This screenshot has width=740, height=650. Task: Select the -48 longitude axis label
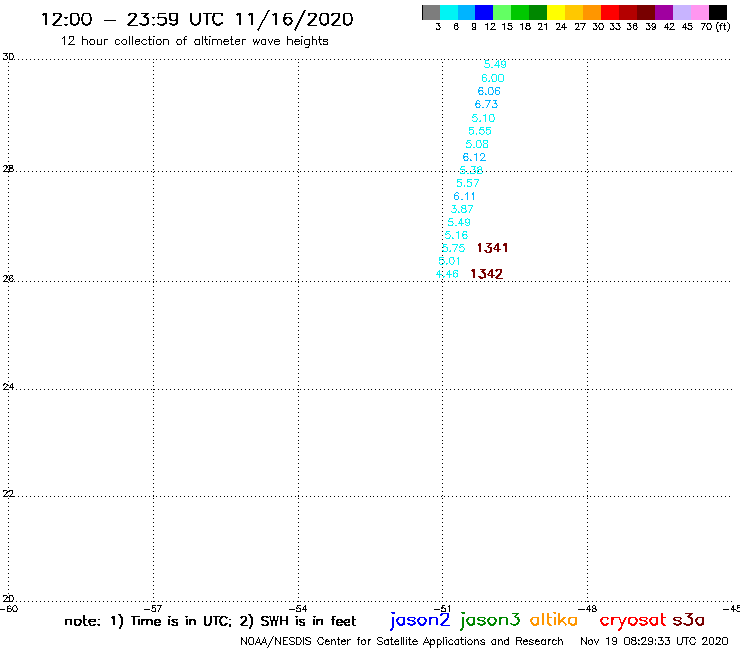(x=588, y=609)
